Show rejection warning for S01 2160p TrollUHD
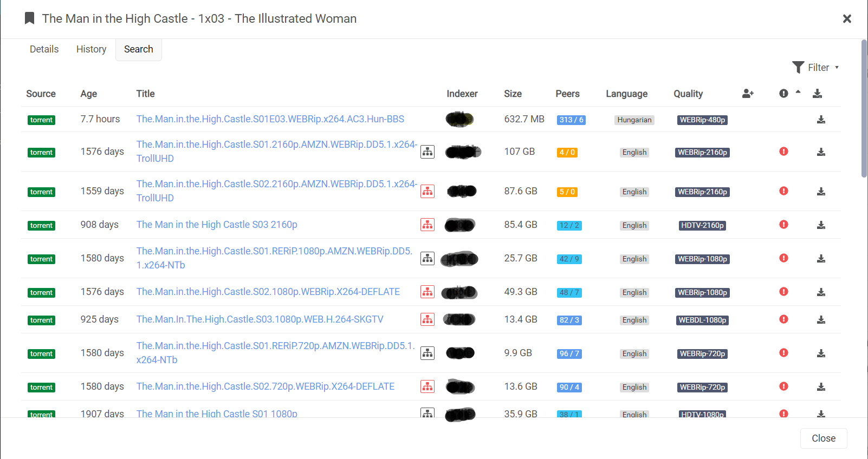Image resolution: width=868 pixels, height=459 pixels. (783, 152)
